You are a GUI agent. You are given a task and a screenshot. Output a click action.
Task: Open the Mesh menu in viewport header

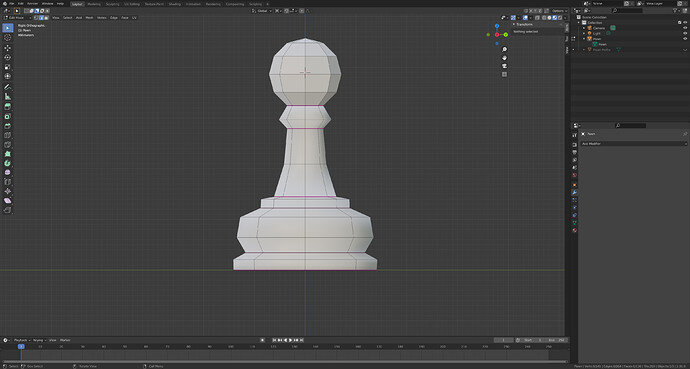pyautogui.click(x=89, y=18)
